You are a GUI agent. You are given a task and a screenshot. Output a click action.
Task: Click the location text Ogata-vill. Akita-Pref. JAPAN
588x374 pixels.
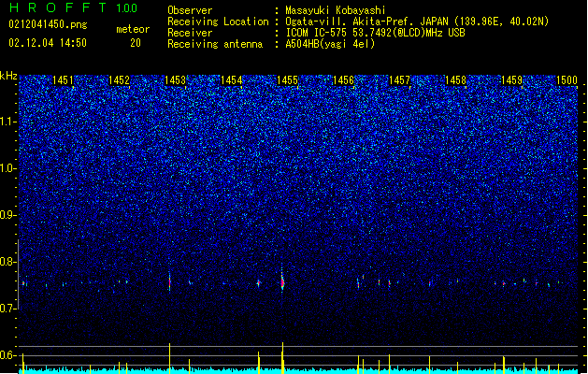[366, 22]
